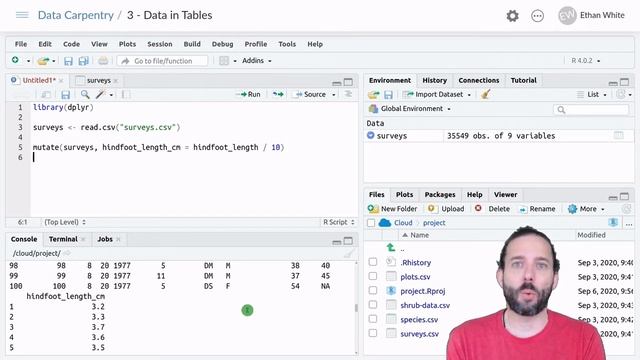Click the Rename button

[537, 209]
